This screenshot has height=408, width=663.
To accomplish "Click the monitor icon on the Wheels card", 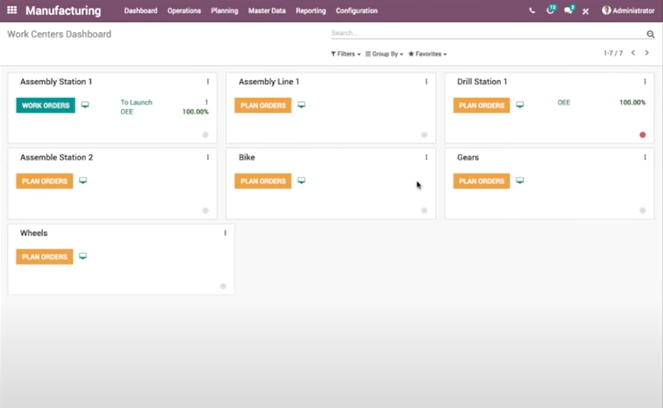I will tap(83, 257).
